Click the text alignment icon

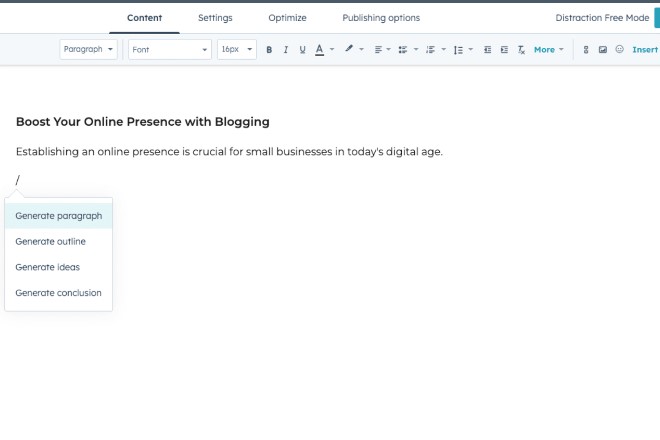point(379,50)
